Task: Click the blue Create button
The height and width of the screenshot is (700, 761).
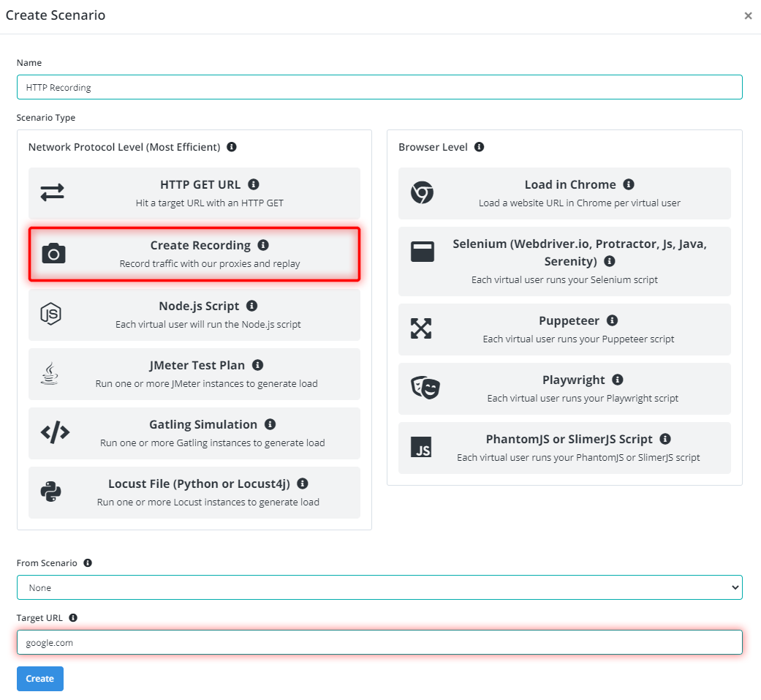Action: tap(39, 679)
